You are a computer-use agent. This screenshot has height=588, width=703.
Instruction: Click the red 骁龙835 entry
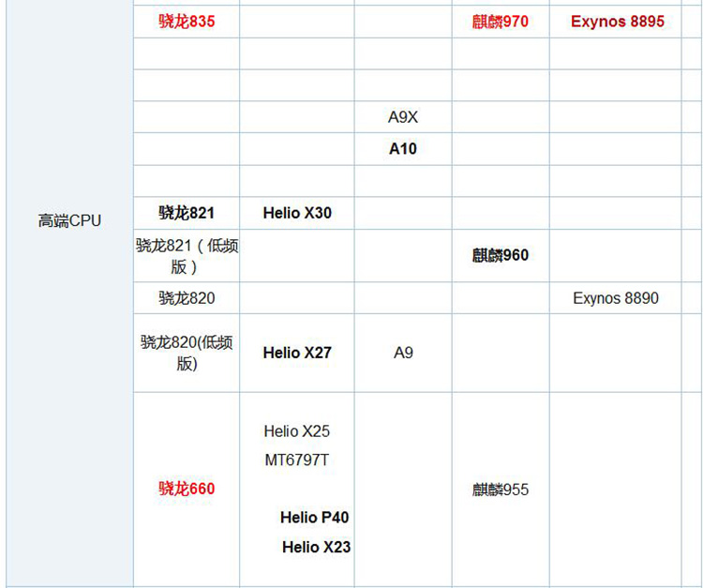187,21
